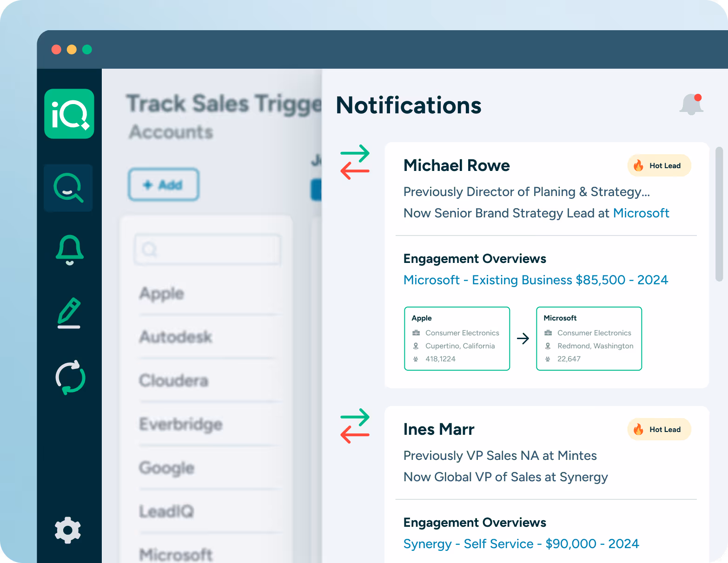Click the notification bell with red dot
Screen dimensions: 728x563
[x=691, y=104]
